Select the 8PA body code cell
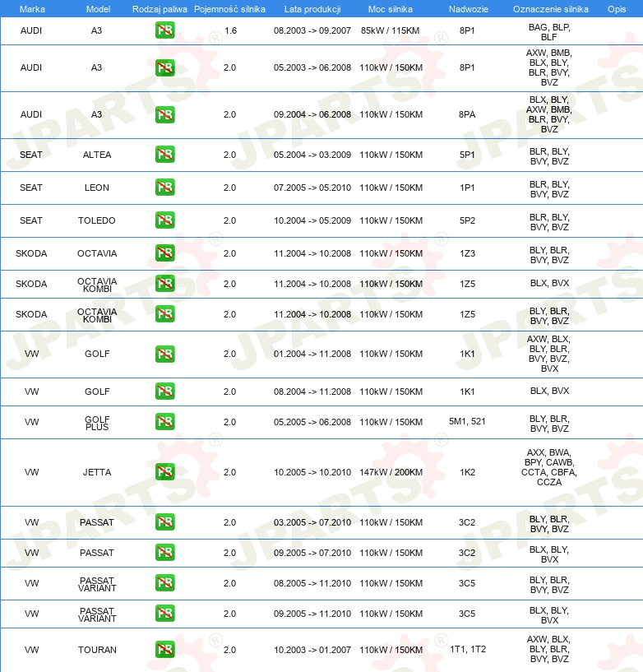Viewport: 643px width, 672px height. (467, 114)
